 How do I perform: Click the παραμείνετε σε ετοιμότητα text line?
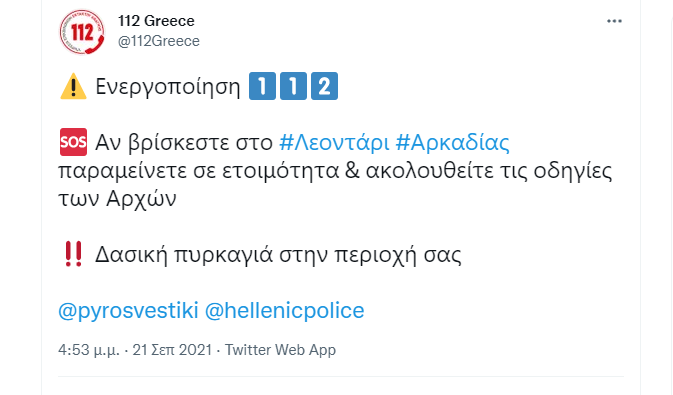click(x=335, y=171)
